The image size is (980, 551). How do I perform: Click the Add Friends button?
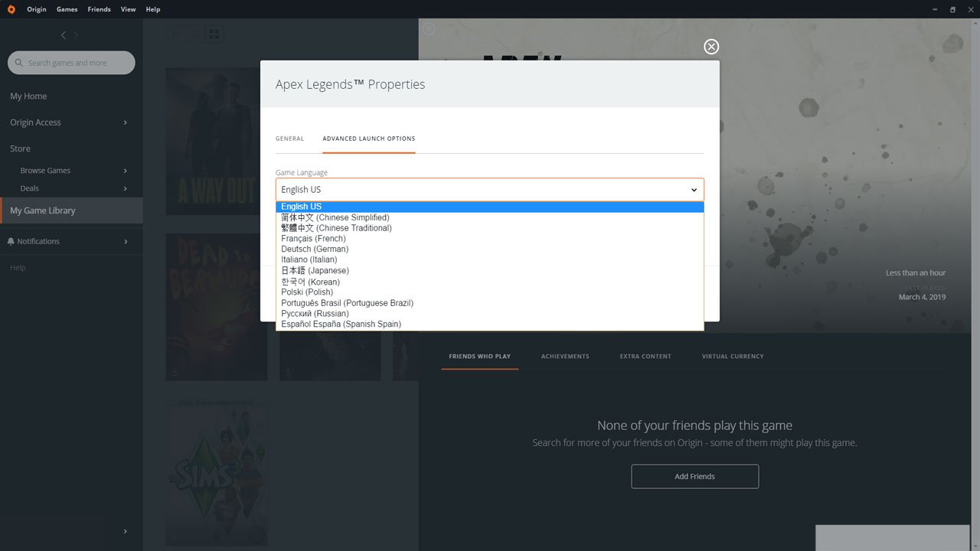[x=695, y=476]
